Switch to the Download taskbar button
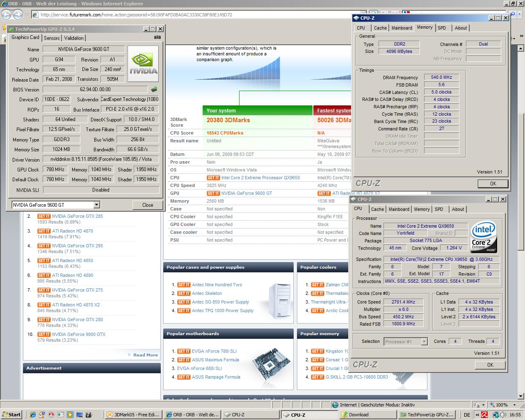 [369, 415]
